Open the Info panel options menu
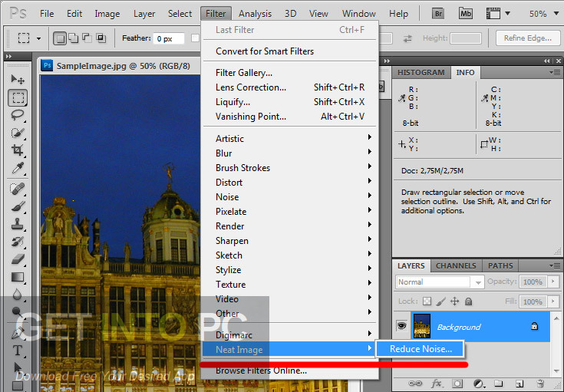The width and height of the screenshot is (564, 392). click(x=554, y=73)
